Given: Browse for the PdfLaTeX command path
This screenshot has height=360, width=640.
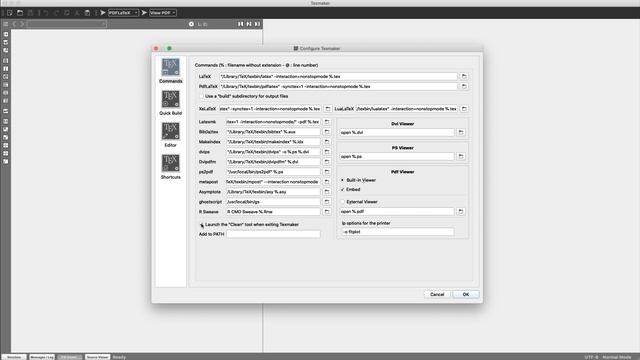Looking at the screenshot, I should click(x=464, y=87).
